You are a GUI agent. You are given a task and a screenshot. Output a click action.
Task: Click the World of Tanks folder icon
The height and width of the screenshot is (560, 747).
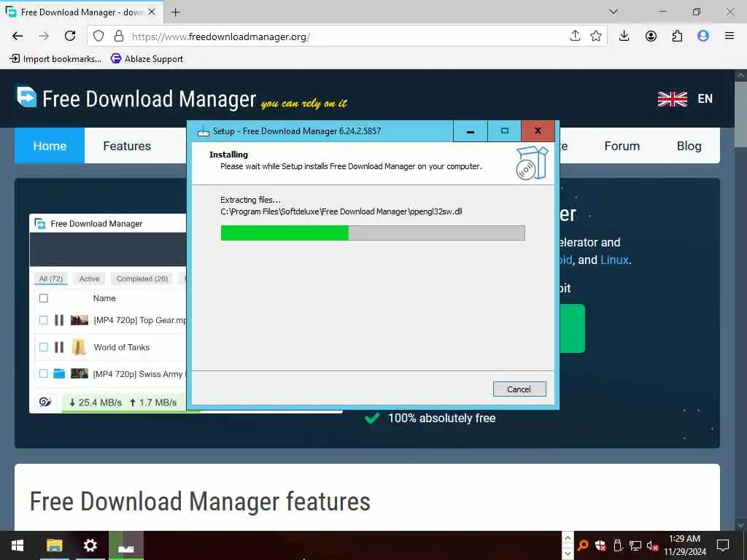click(79, 347)
